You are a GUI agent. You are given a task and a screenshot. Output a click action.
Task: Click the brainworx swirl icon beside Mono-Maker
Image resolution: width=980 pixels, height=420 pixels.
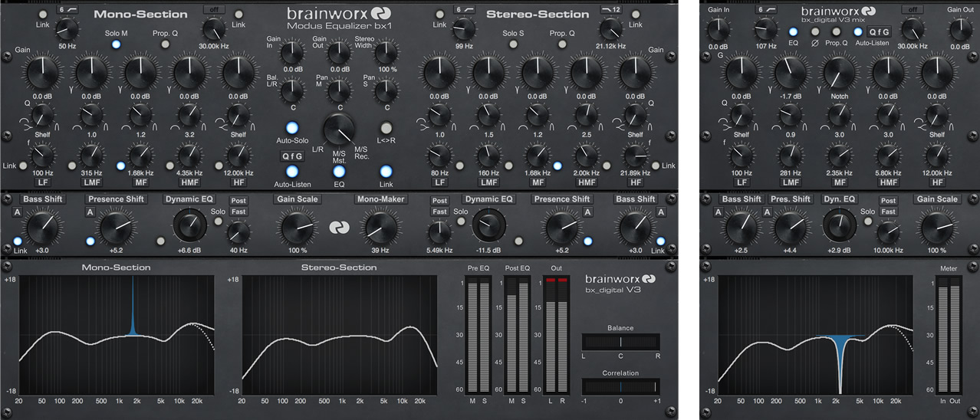point(339,228)
